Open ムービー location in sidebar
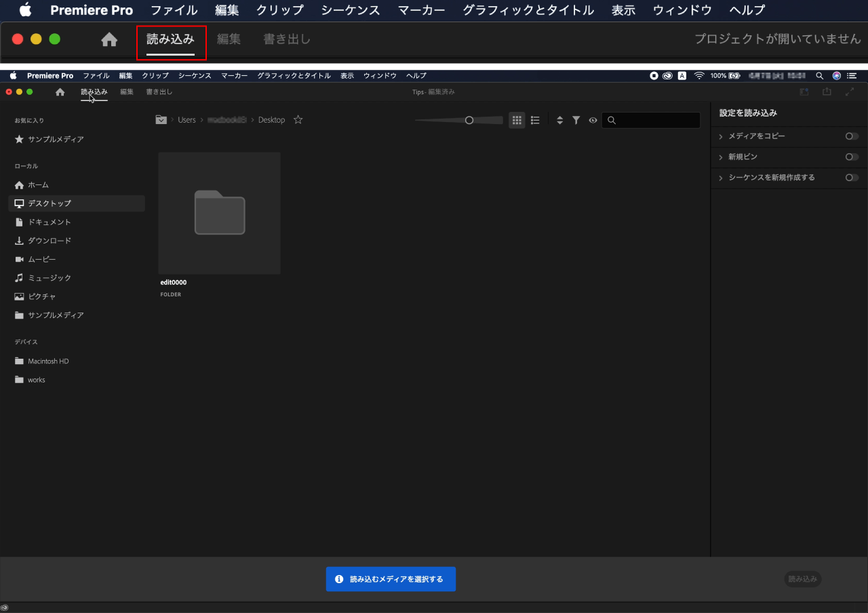868x613 pixels. coord(35,259)
